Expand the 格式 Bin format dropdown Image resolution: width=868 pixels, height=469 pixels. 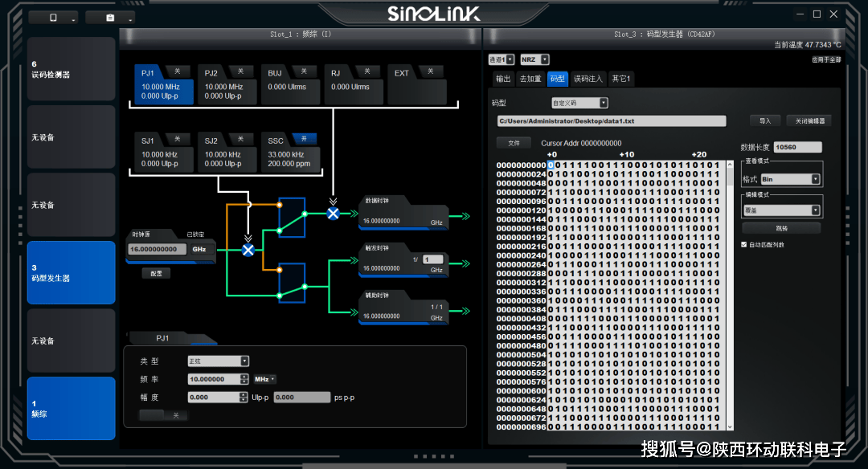click(x=791, y=179)
